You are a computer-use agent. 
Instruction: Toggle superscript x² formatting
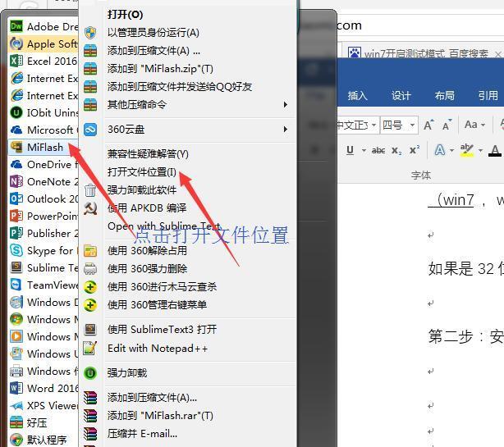[x=415, y=150]
